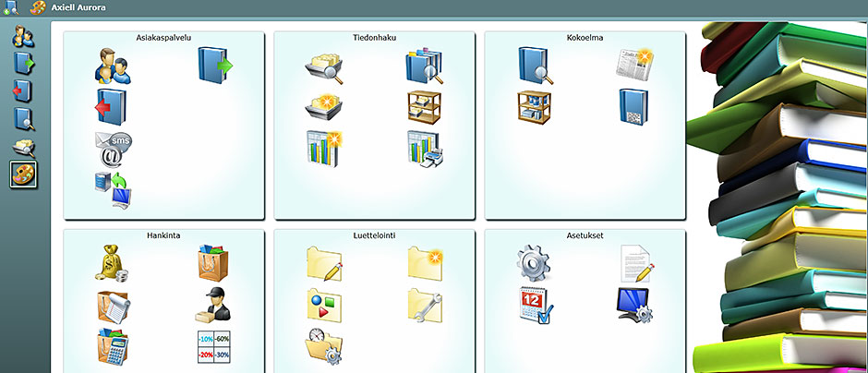
Task: Click the barcode book icon in Kokoelma
Action: [x=633, y=106]
